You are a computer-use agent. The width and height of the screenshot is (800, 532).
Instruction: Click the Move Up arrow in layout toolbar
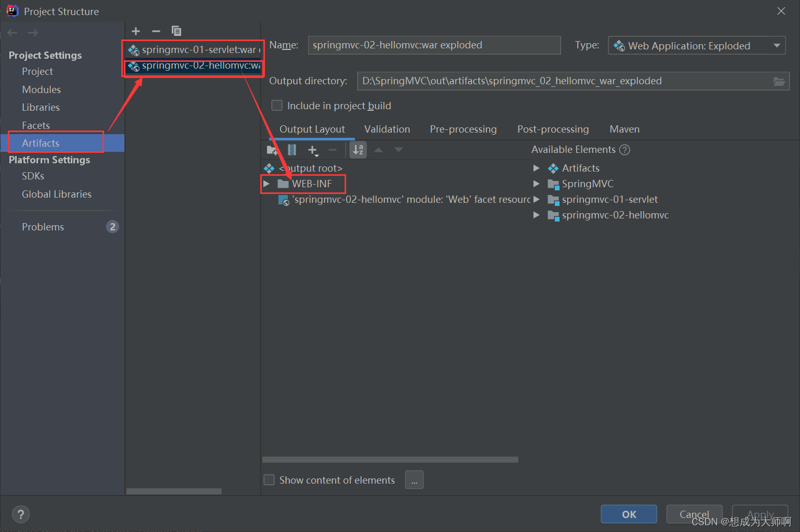[x=378, y=150]
